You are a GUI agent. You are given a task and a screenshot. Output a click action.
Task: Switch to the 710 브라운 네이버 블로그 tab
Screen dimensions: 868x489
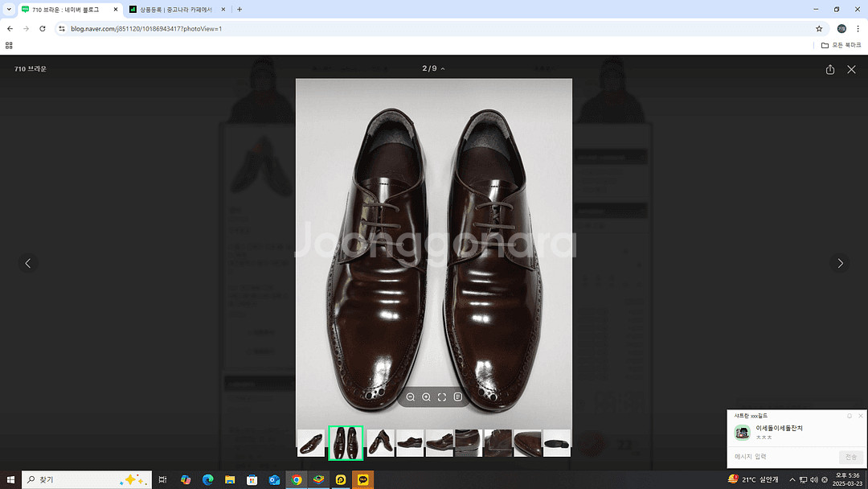click(x=70, y=10)
